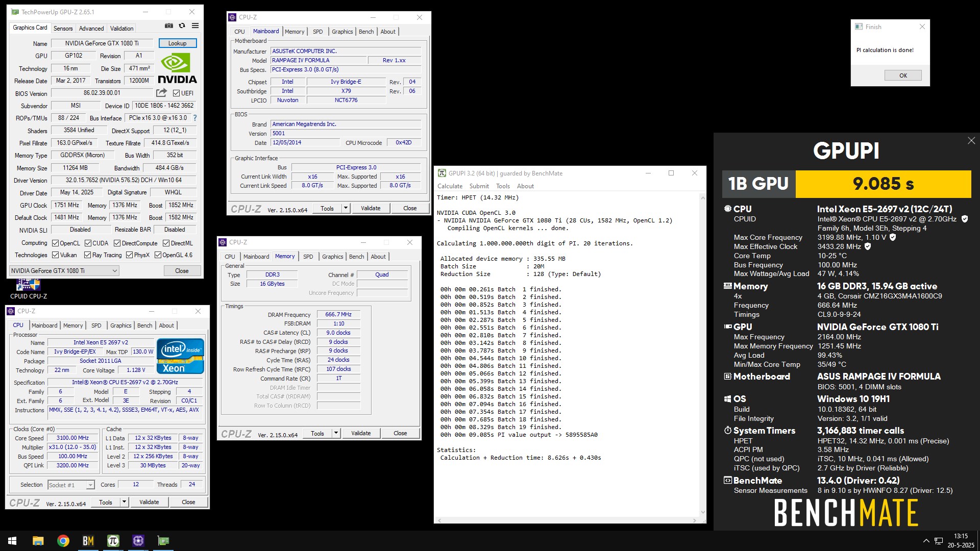The image size is (980, 551).
Task: Expand Tools dropdown arrow in CPU-Z Memory window
Action: click(336, 433)
